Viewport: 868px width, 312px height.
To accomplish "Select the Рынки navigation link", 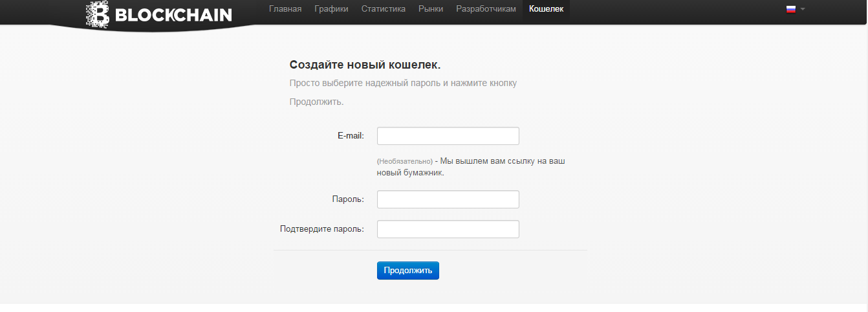I will (x=431, y=9).
